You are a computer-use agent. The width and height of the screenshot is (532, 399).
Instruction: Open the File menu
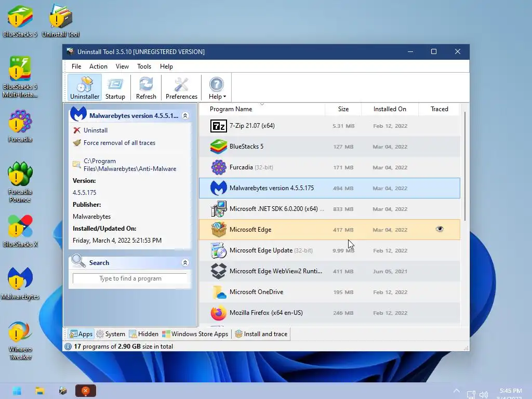point(76,66)
